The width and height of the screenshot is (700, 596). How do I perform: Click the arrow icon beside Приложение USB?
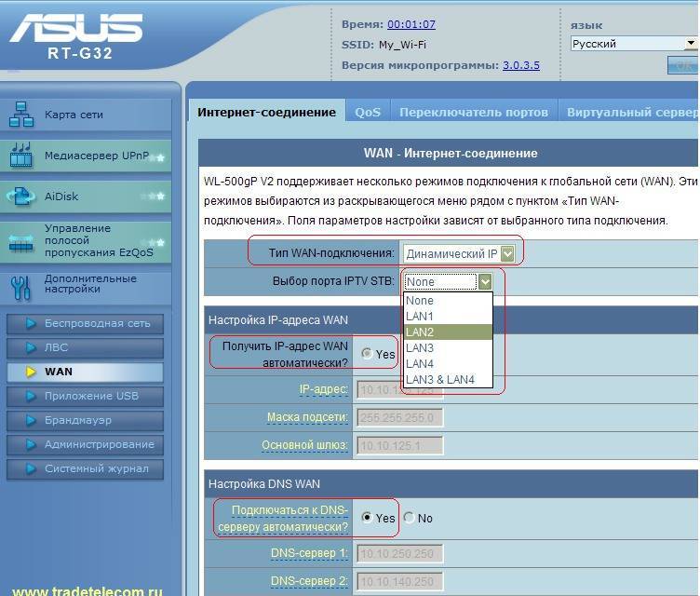click(31, 396)
